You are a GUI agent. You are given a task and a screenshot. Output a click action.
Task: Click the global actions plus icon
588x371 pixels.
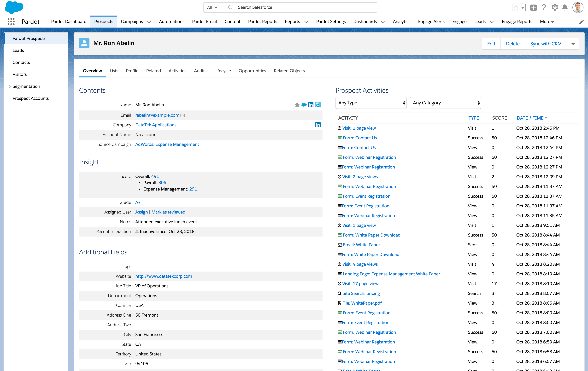(533, 8)
